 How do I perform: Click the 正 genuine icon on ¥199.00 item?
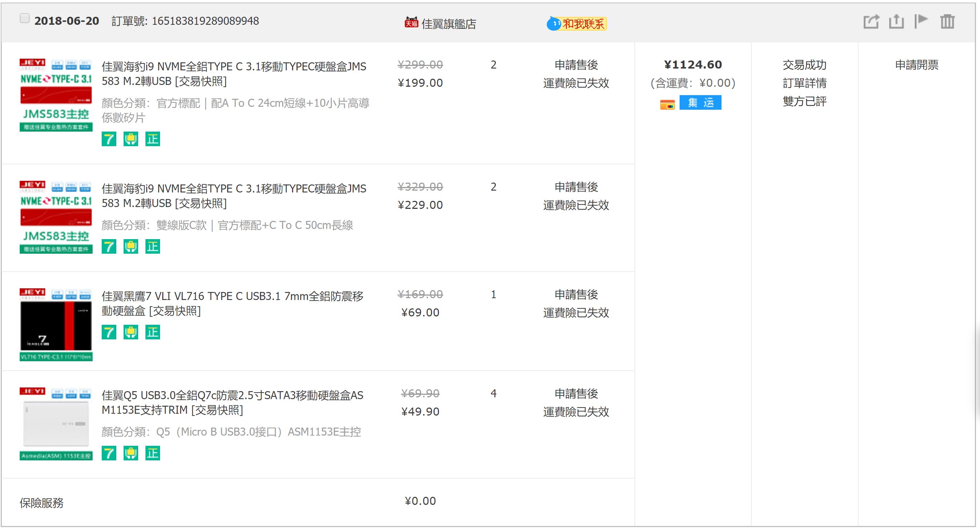[152, 139]
